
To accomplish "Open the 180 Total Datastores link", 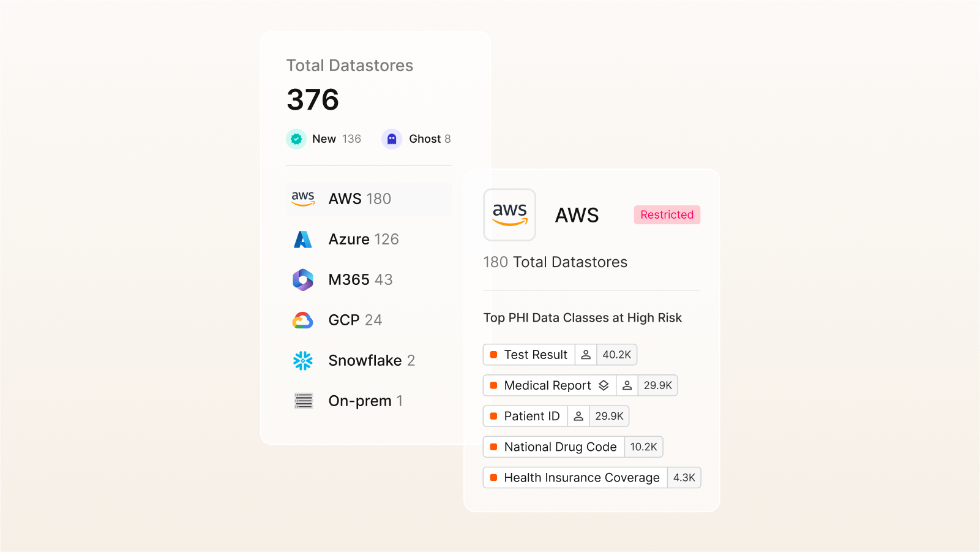I will pos(555,262).
